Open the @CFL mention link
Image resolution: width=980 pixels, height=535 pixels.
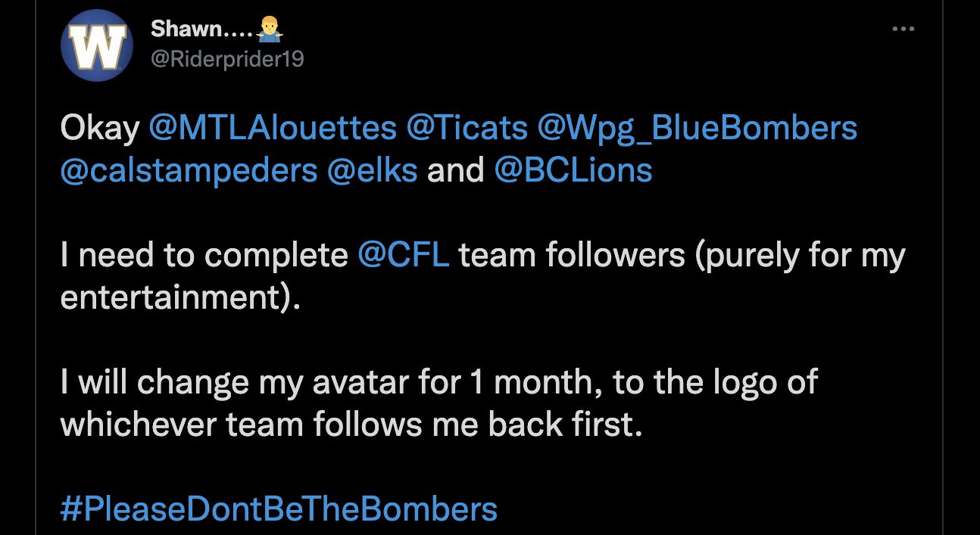[403, 256]
